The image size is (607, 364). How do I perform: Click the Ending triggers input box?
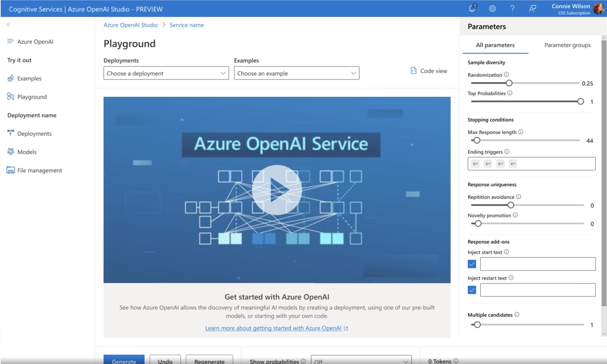point(532,164)
